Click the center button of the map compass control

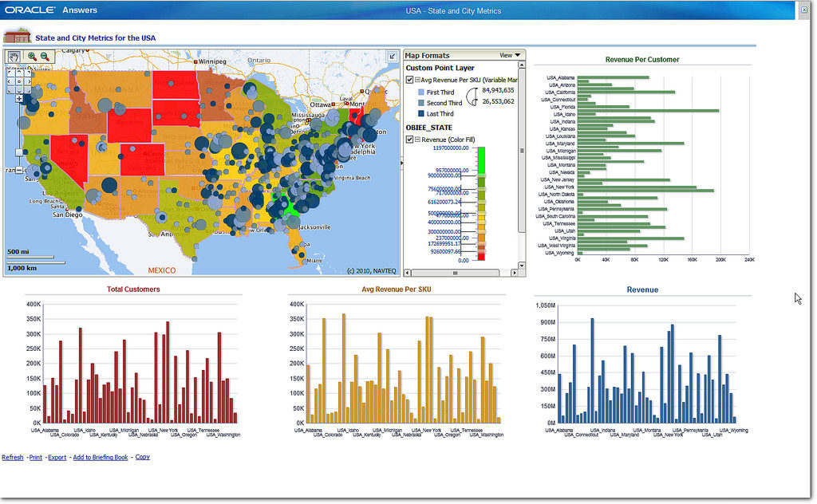19,81
